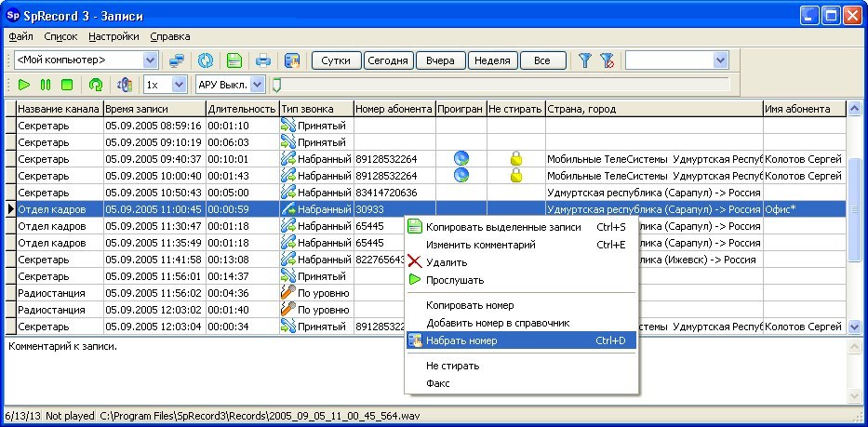
Task: Click the played globe icon in 10:00:40 row
Action: point(461,176)
